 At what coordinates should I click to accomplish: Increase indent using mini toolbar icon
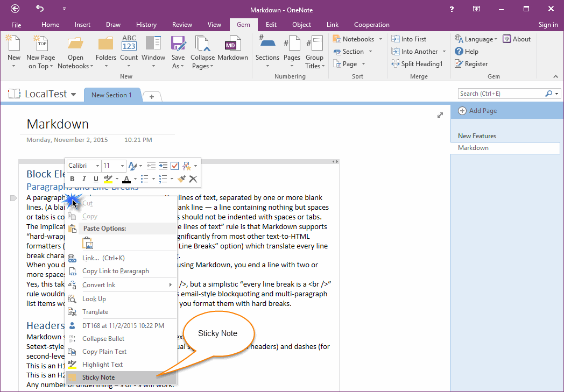tap(163, 166)
